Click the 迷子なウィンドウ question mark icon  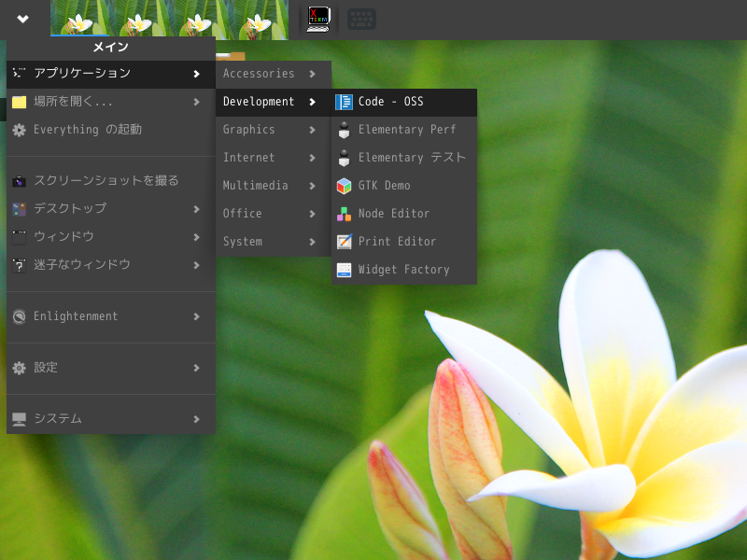tap(19, 265)
